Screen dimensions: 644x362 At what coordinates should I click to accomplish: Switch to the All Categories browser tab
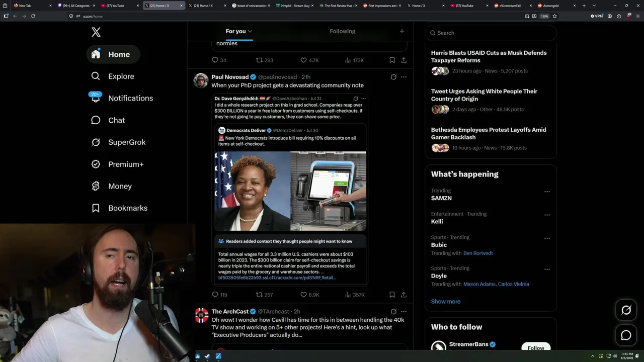pos(76,6)
